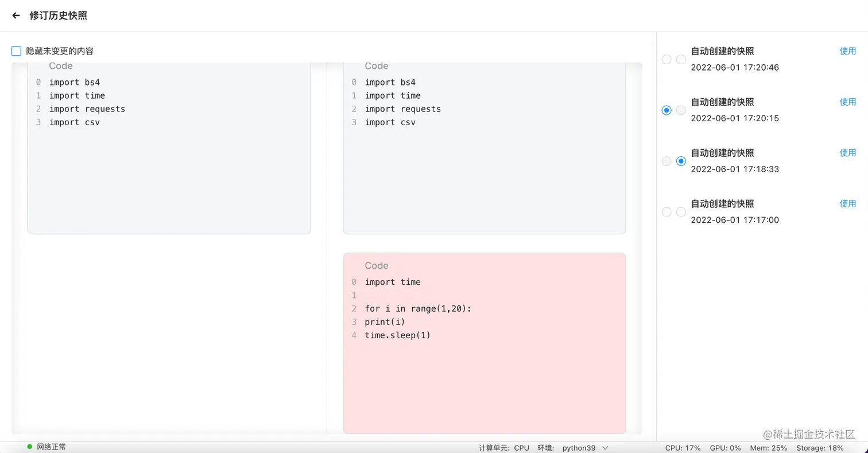Click the CPU: 17% status entry
This screenshot has width=868, height=453.
[683, 448]
